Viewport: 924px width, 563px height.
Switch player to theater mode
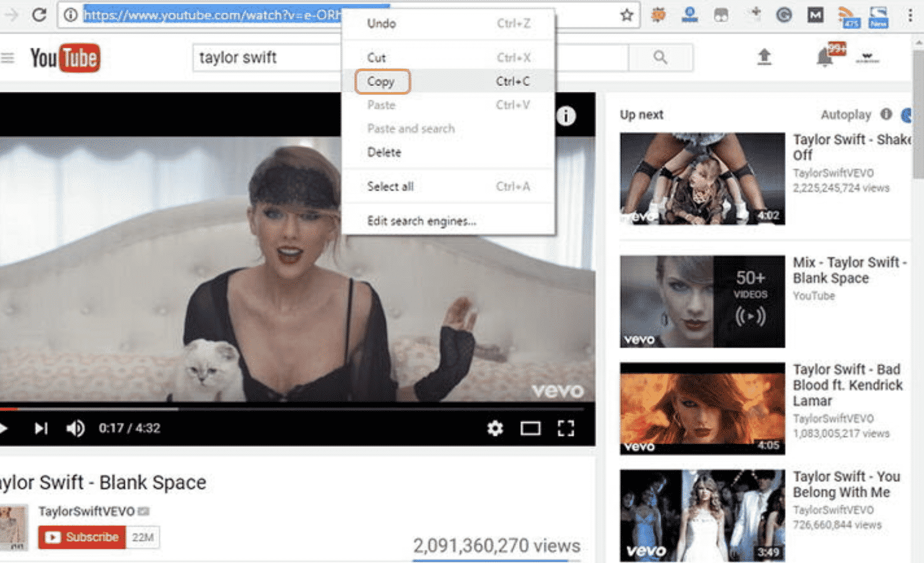point(530,428)
